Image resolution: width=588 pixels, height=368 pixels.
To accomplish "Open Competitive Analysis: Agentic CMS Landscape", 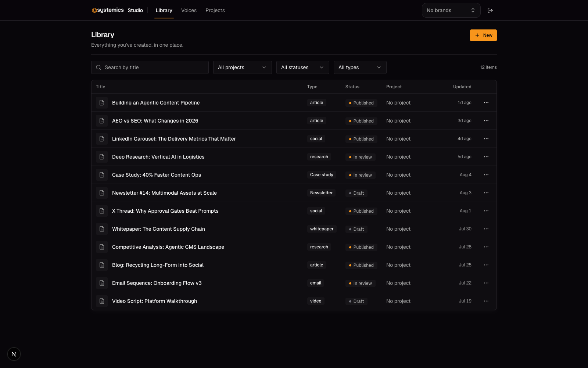I will coord(168,247).
